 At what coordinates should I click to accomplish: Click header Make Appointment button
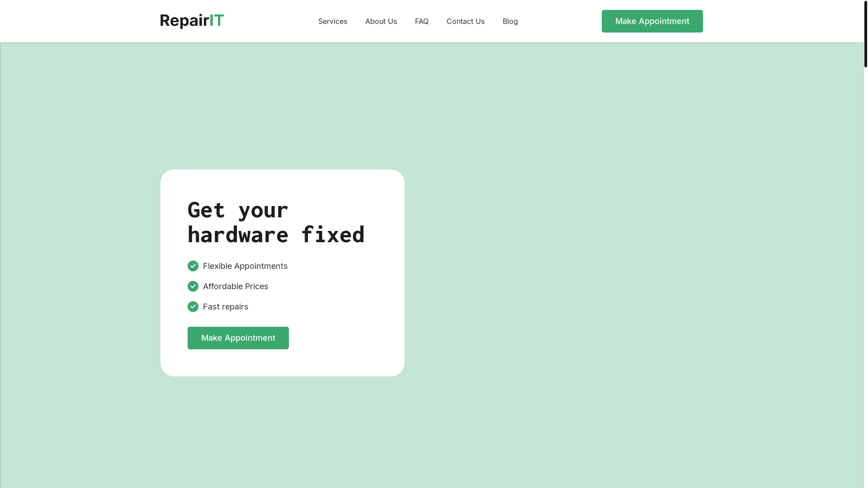pyautogui.click(x=652, y=21)
